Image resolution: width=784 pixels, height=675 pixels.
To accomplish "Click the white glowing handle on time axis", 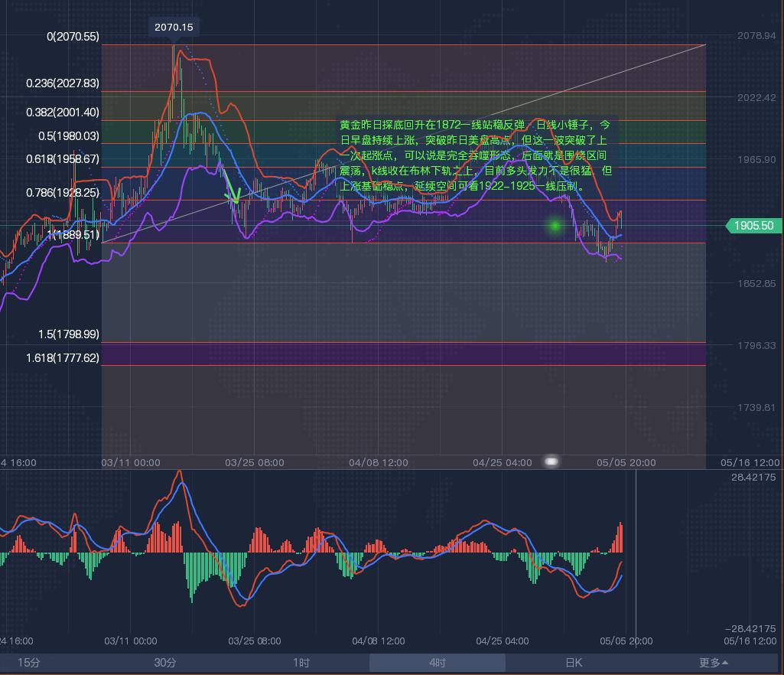I will [551, 461].
